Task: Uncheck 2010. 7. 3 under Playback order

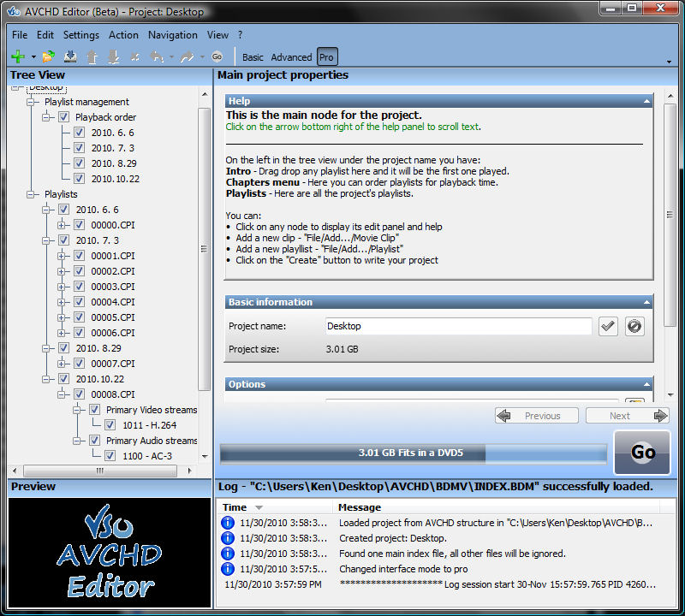Action: point(79,147)
